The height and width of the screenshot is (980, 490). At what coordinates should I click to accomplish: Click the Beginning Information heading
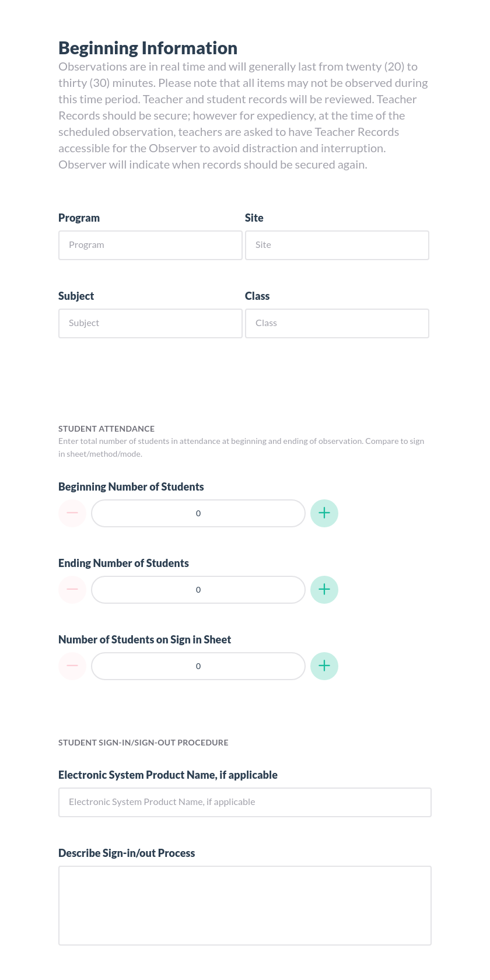148,47
